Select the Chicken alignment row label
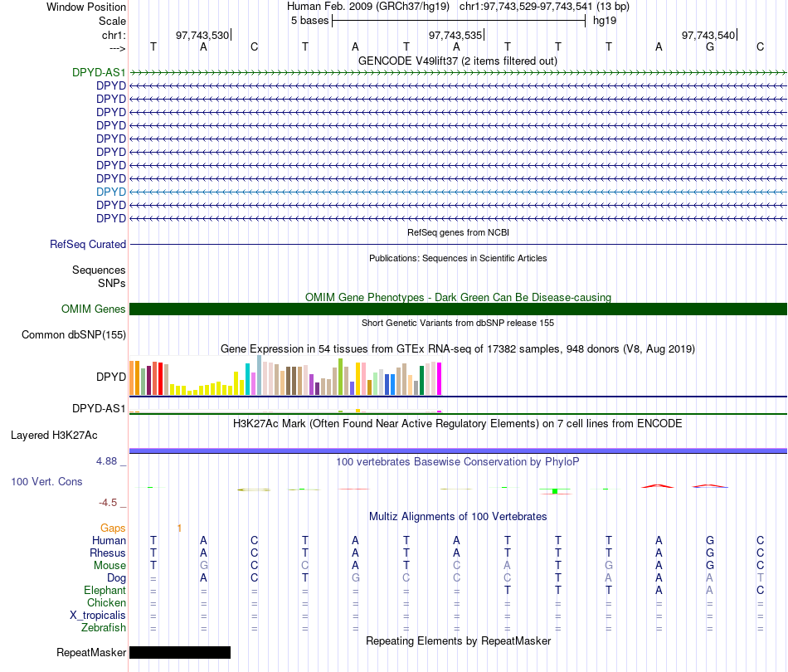Viewport: 788px width, 672px height. tap(106, 602)
